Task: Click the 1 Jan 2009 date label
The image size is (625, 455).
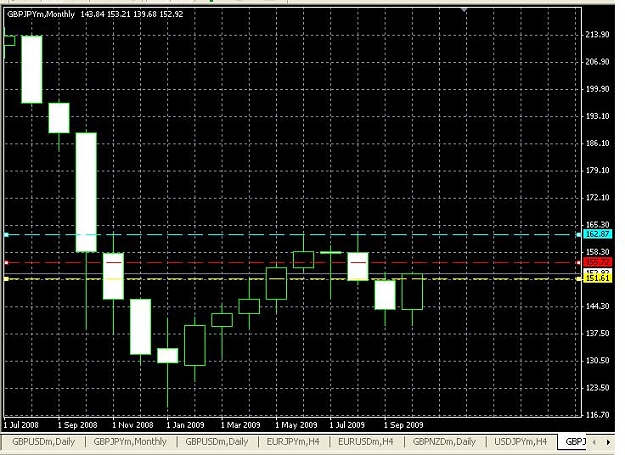Action: (185, 425)
